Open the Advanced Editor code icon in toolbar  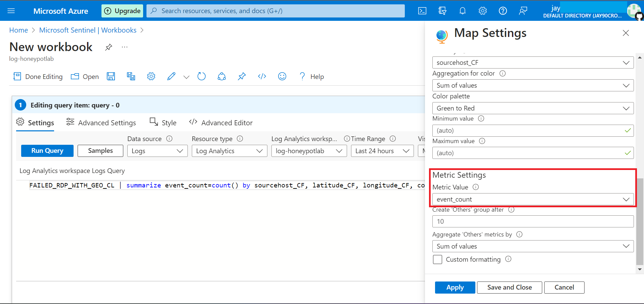coord(262,76)
